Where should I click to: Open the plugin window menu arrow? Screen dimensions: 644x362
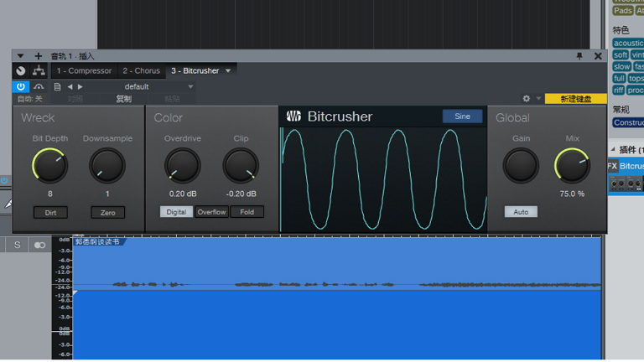point(20,56)
